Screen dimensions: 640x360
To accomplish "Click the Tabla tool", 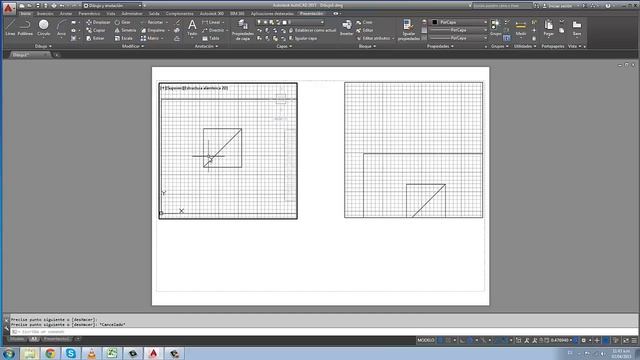I will point(211,38).
